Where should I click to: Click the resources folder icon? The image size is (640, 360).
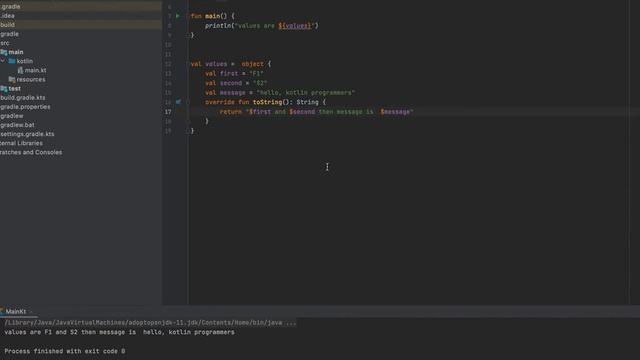[x=12, y=80]
